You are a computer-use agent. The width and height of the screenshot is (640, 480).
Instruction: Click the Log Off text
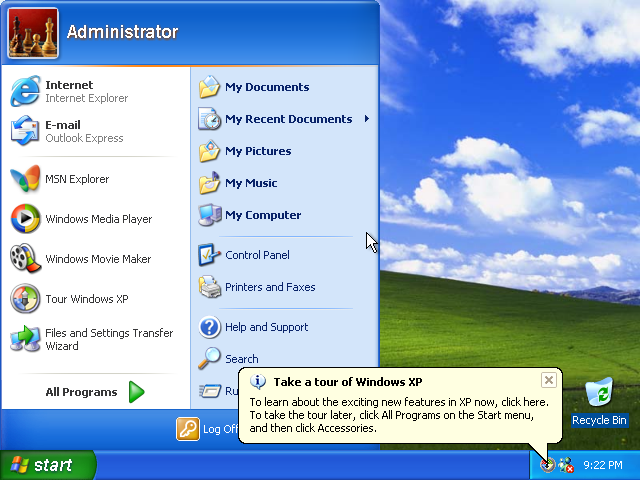(x=220, y=429)
